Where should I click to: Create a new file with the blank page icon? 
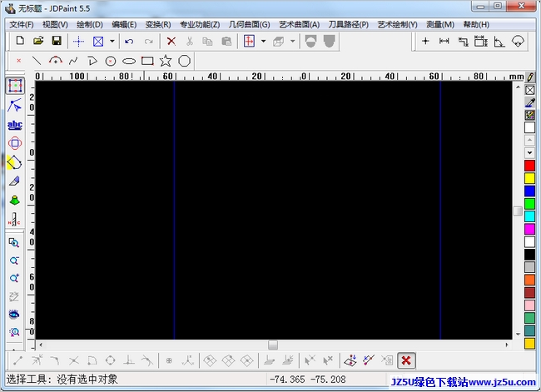point(20,41)
